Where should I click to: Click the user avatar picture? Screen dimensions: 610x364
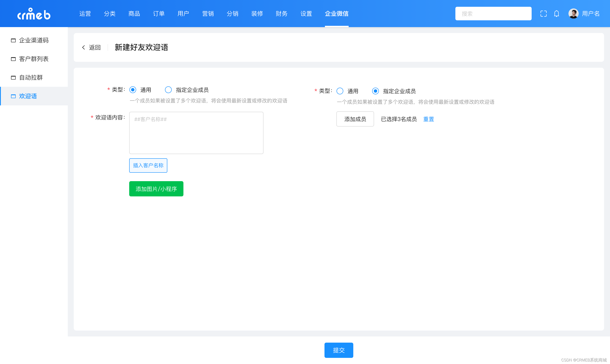(573, 14)
